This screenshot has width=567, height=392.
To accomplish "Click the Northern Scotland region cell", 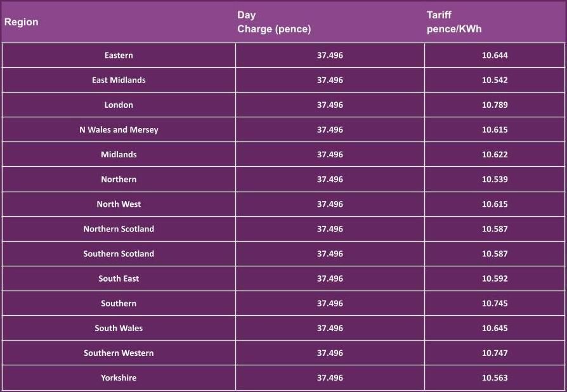I will tap(119, 228).
